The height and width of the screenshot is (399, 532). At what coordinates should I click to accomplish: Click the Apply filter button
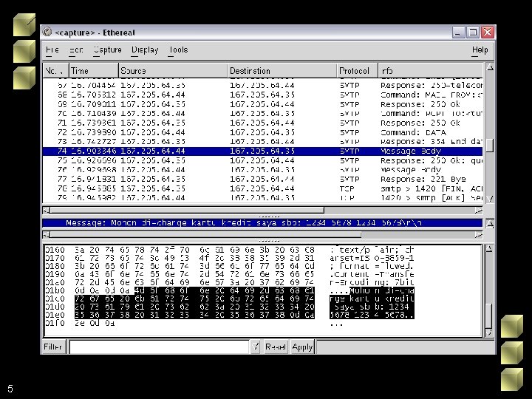(x=302, y=347)
